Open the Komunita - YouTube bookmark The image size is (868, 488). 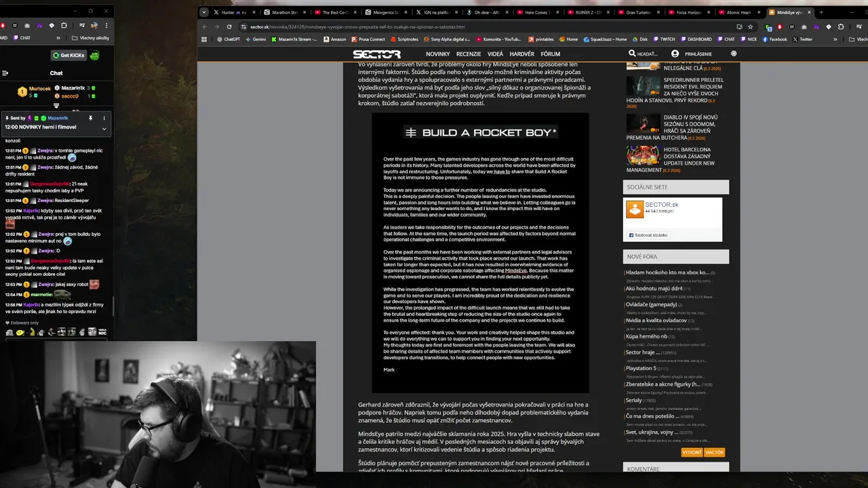498,39
